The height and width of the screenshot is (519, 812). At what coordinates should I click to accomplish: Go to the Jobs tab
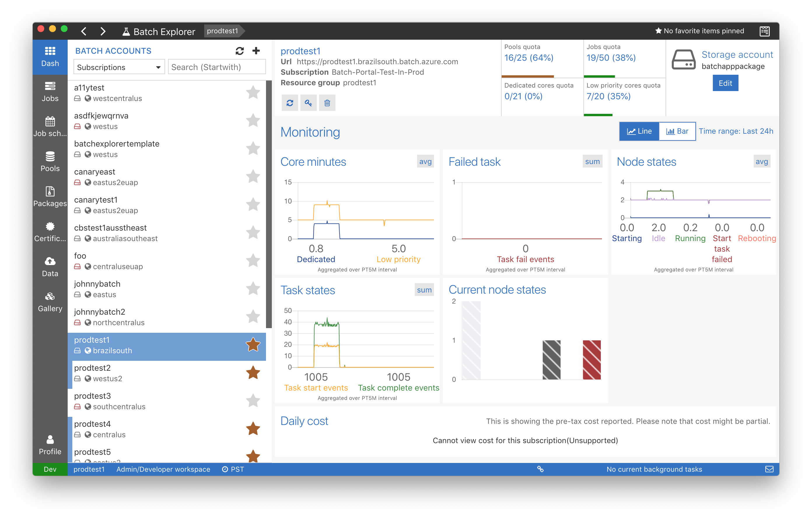coord(50,91)
